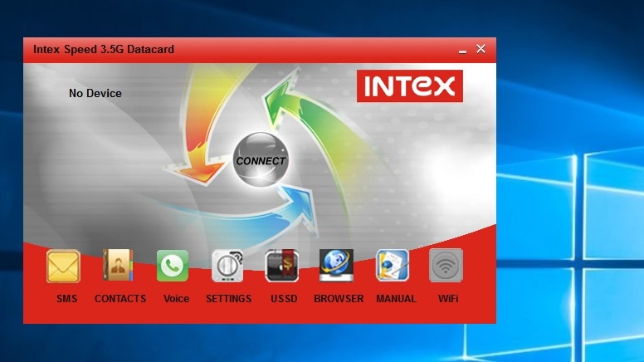This screenshot has height=362, width=644.
Task: Open the Settings dial icon
Action: [227, 266]
